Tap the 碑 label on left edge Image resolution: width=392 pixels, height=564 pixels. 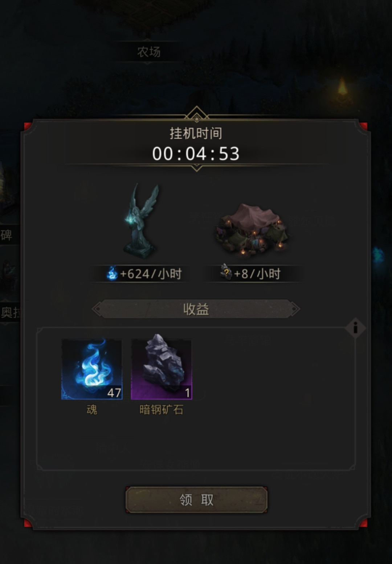click(6, 235)
